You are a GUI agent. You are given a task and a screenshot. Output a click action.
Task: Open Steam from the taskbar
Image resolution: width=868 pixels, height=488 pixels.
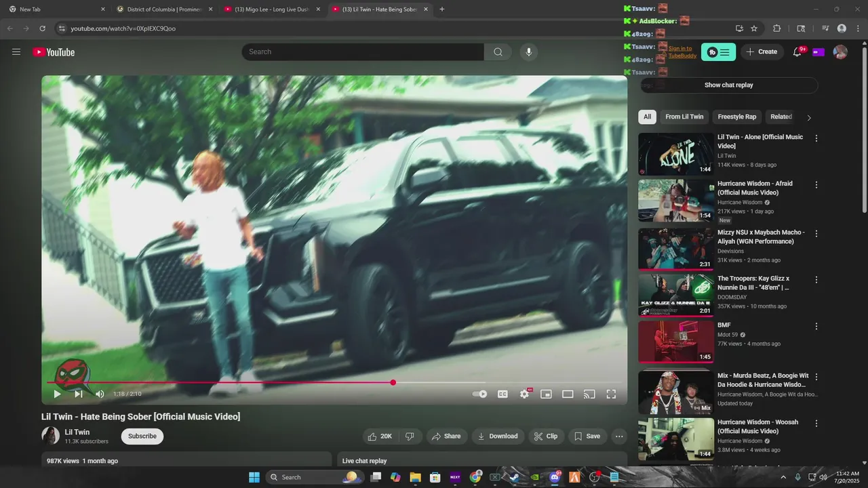point(515,477)
